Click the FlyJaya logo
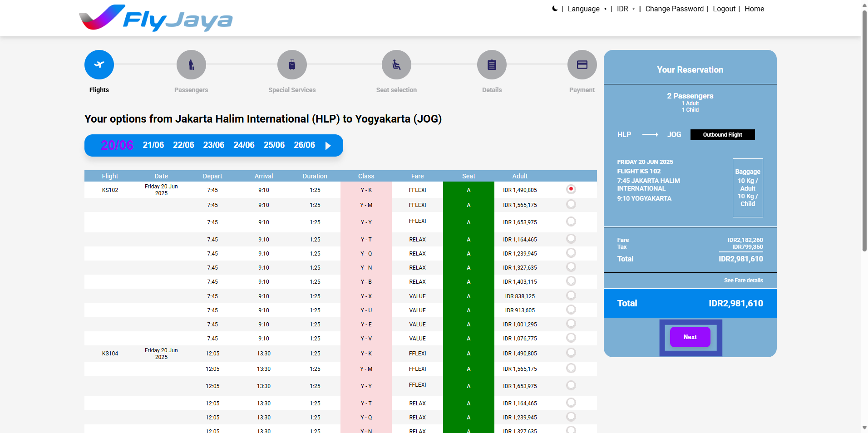 pos(156,18)
